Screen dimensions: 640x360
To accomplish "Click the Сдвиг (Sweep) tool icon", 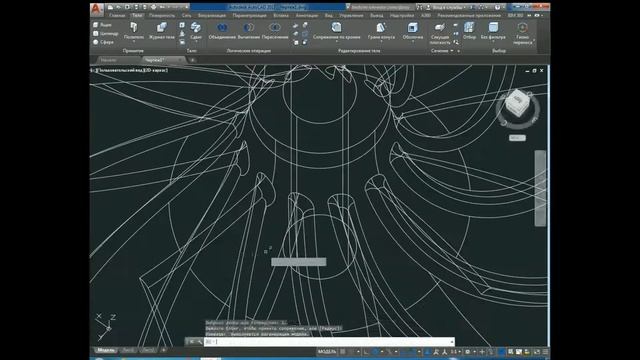I will point(196,28).
